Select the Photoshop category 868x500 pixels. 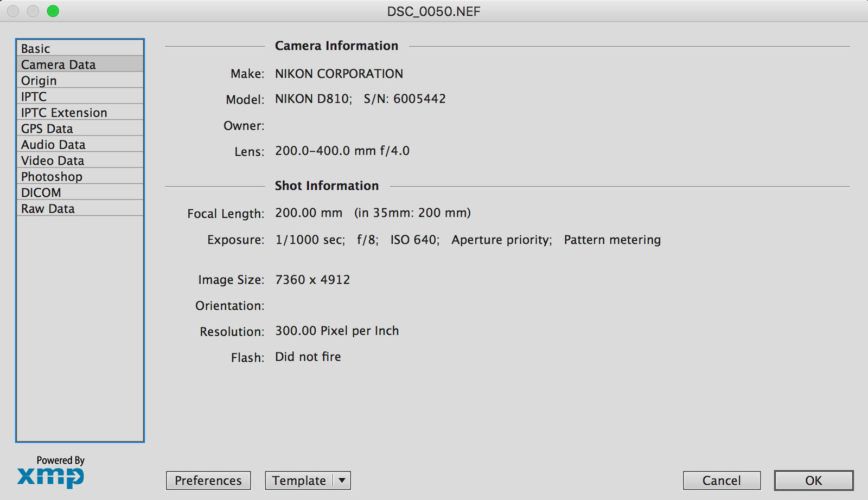coord(80,176)
